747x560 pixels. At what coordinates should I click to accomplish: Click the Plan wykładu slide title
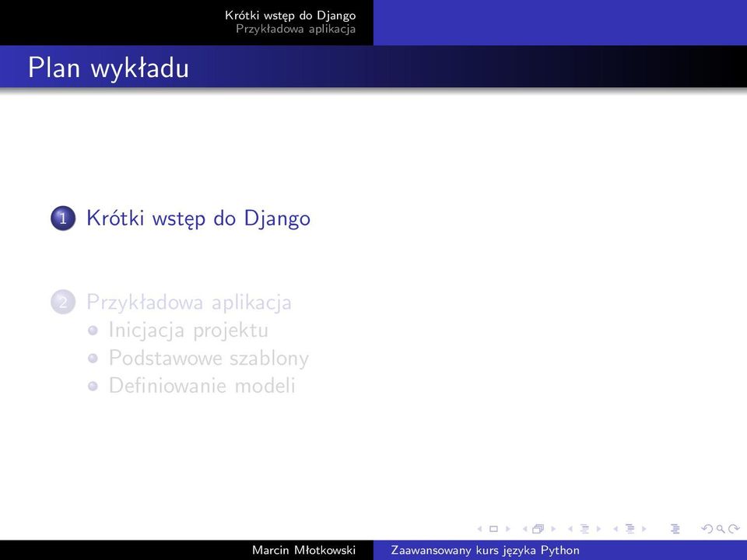(x=109, y=67)
